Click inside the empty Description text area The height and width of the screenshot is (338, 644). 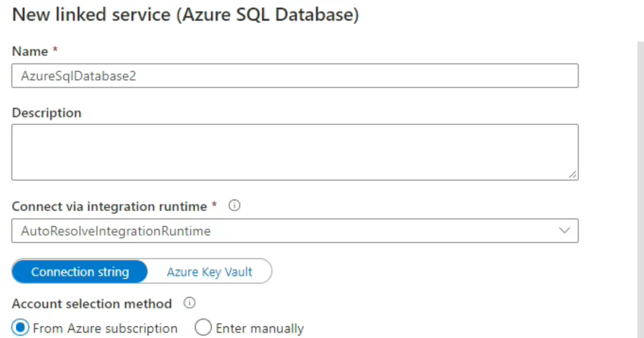tap(294, 152)
